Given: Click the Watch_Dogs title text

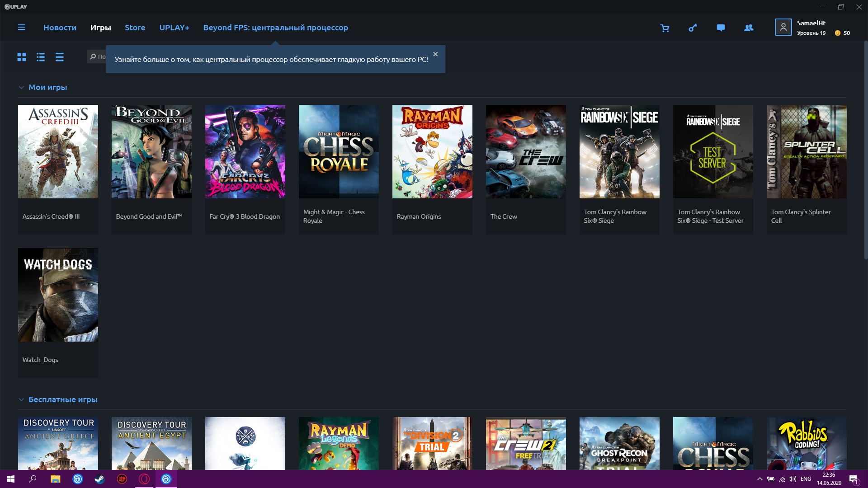Looking at the screenshot, I should pos(40,360).
